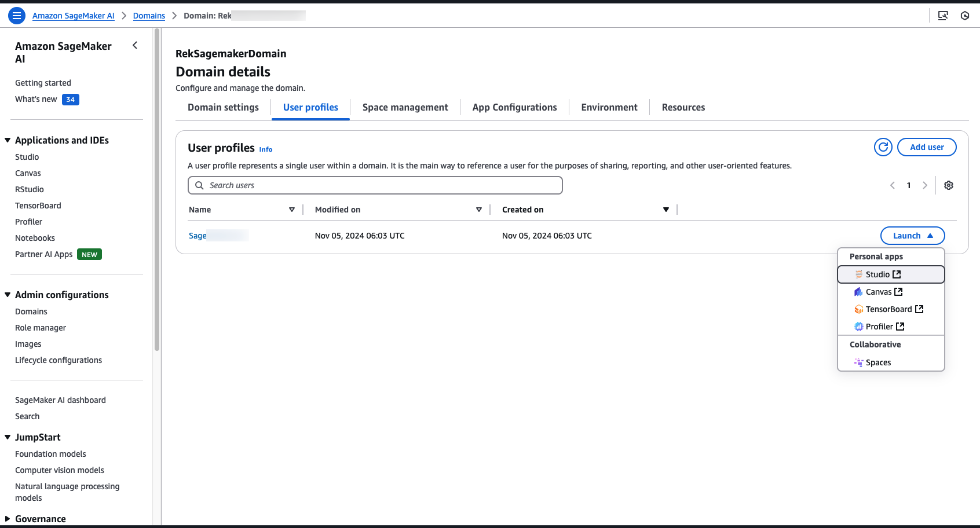The width and height of the screenshot is (980, 528).
Task: Open Lifecycle configurations in the sidebar
Action: click(x=58, y=360)
